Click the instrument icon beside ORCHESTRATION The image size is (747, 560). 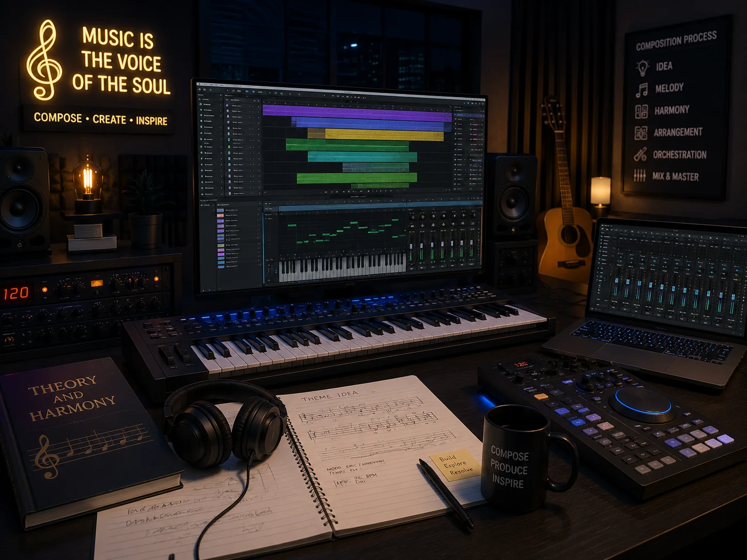click(640, 154)
